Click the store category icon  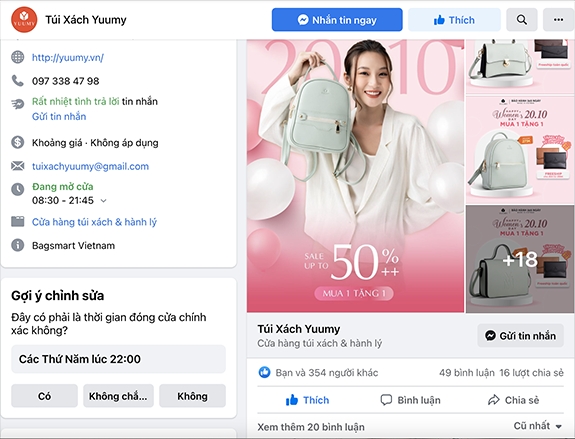[x=18, y=222]
